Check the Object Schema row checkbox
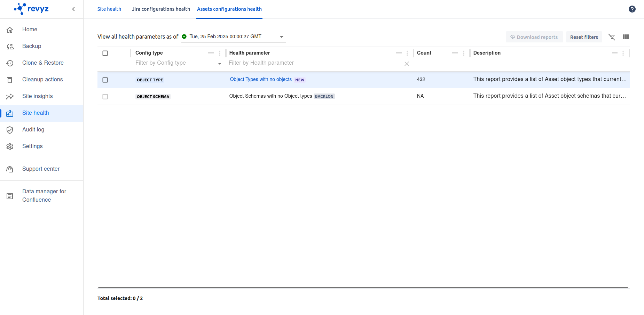The width and height of the screenshot is (644, 315). click(105, 97)
